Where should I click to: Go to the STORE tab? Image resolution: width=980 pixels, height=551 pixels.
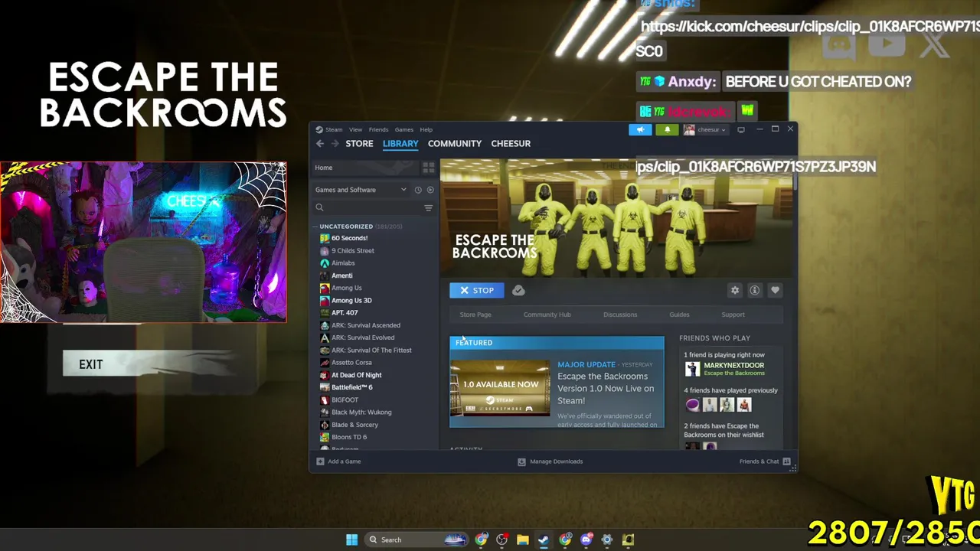[359, 144]
